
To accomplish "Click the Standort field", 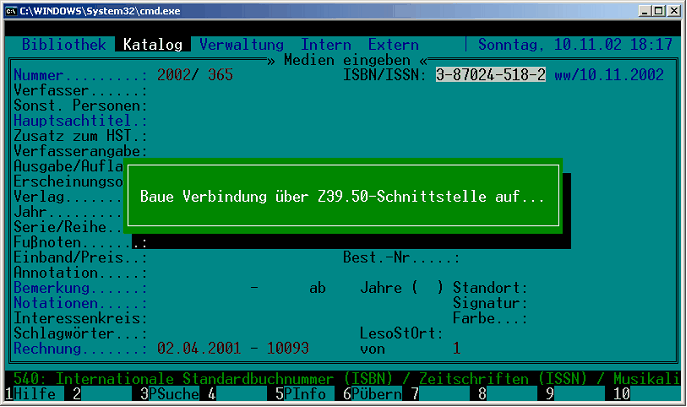I will [x=490, y=288].
